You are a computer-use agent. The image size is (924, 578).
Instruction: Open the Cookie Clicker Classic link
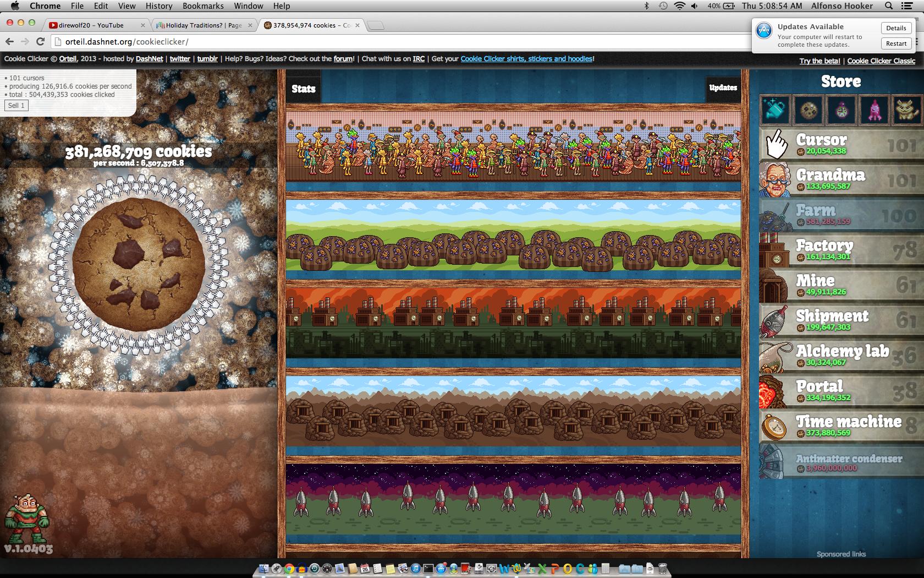(881, 61)
